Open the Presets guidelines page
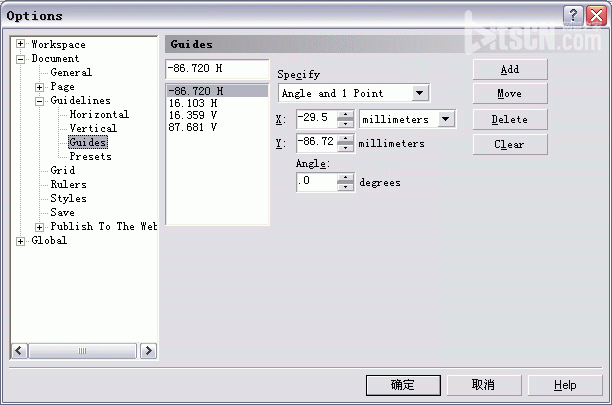This screenshot has width=612, height=405. pos(91,156)
